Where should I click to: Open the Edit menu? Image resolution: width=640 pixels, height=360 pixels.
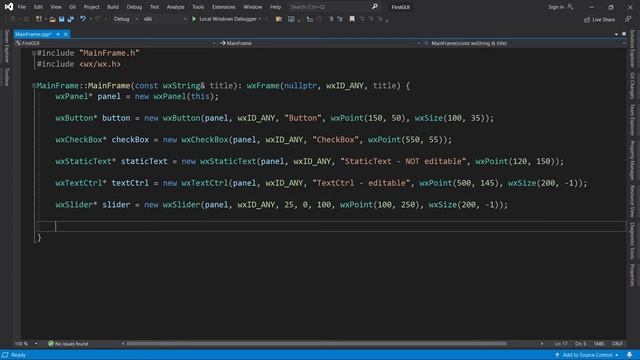38,7
